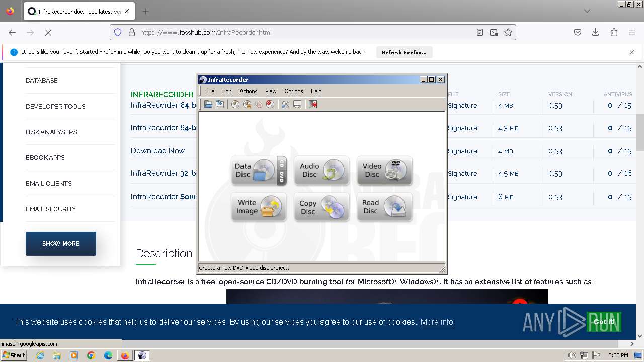
Task: Open Google Chrome from the taskbar
Action: tap(91, 355)
